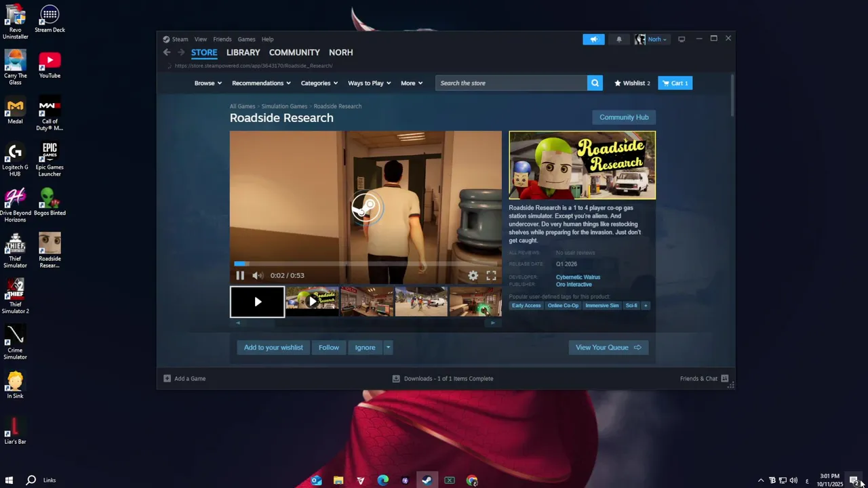
Task: Select the first video thumbnail
Action: (257, 302)
